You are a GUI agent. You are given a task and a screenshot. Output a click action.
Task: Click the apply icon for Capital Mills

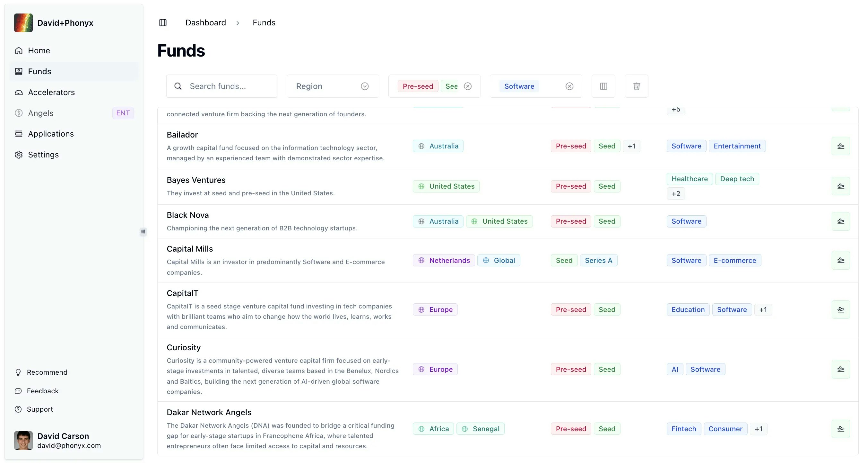840,260
